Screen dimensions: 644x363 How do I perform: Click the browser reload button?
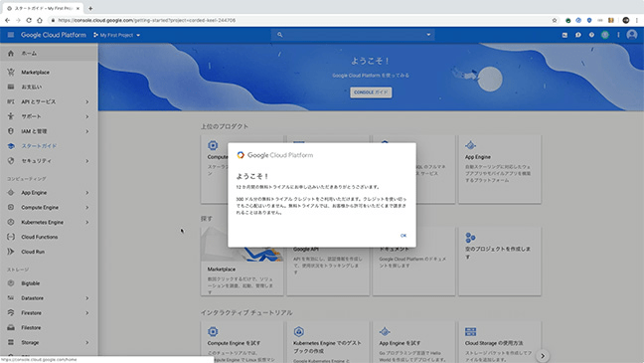coord(29,20)
